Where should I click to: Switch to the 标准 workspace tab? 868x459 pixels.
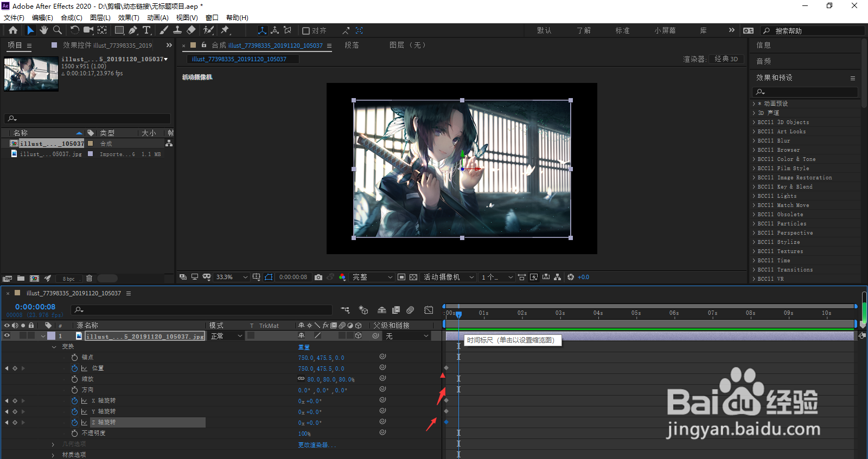622,30
